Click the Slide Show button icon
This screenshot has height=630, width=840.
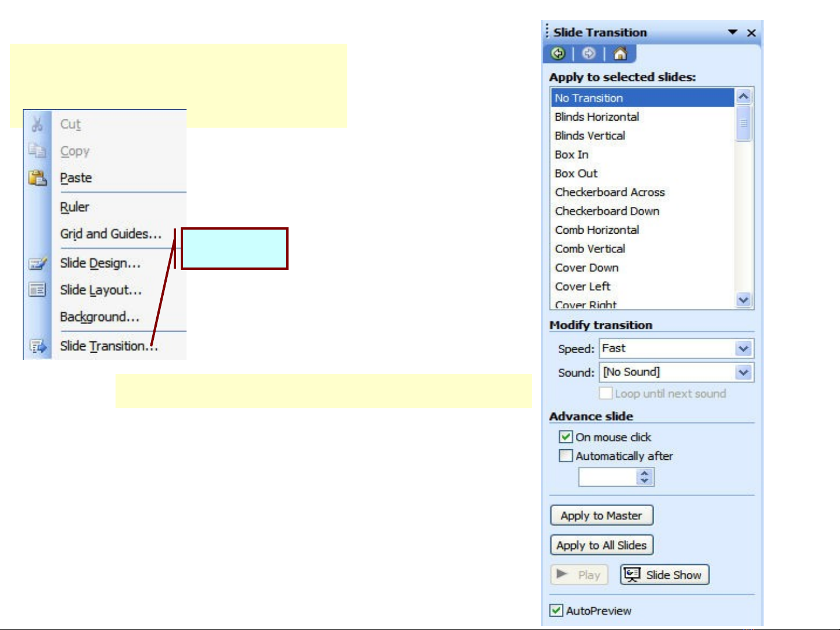coord(632,575)
